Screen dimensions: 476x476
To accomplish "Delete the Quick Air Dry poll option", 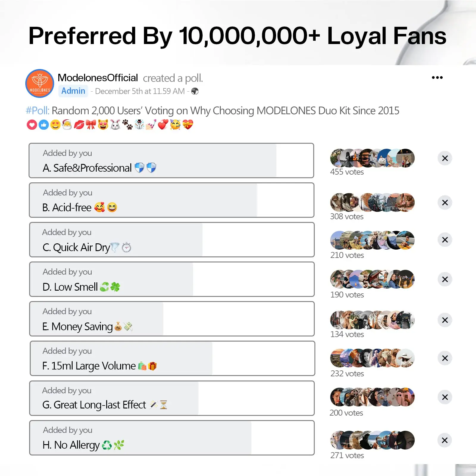I will coord(445,240).
